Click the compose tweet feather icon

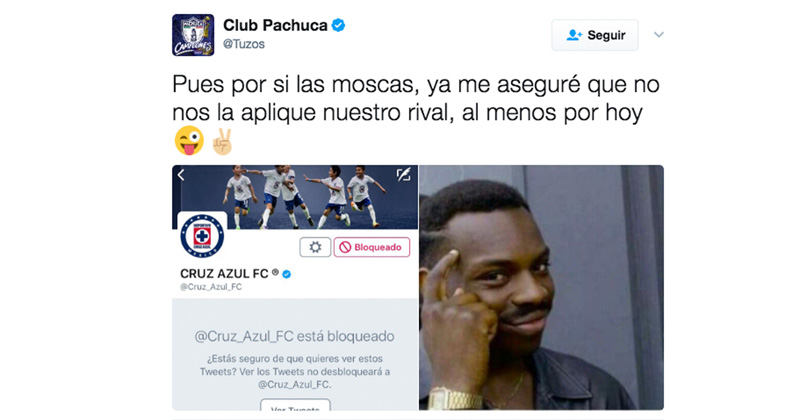404,175
